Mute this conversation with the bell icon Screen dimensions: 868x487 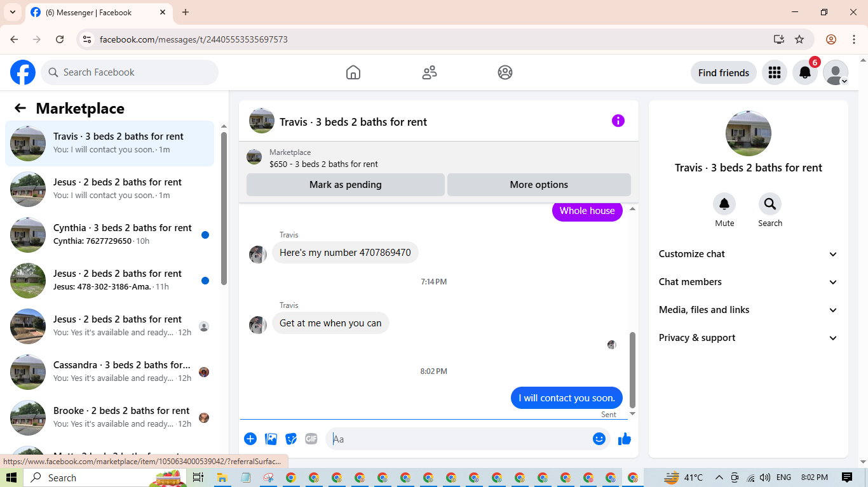pyautogui.click(x=724, y=204)
